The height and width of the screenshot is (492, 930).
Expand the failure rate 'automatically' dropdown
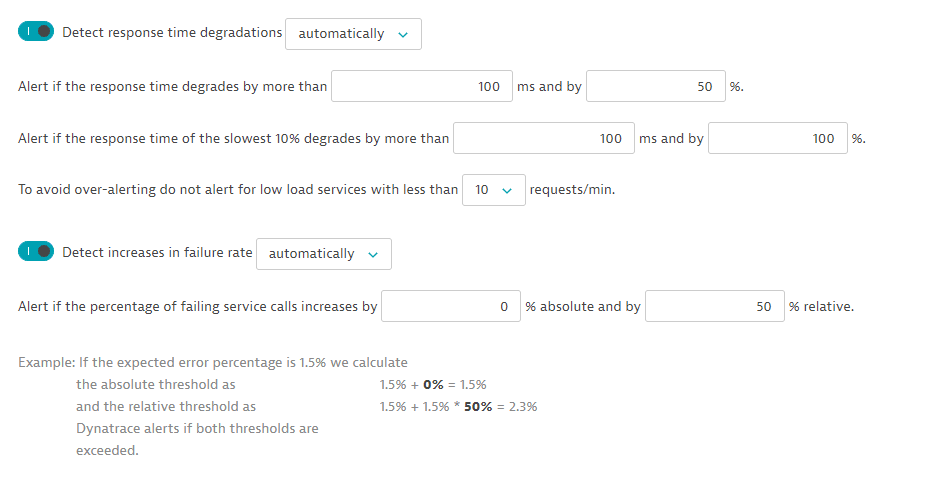pos(323,254)
